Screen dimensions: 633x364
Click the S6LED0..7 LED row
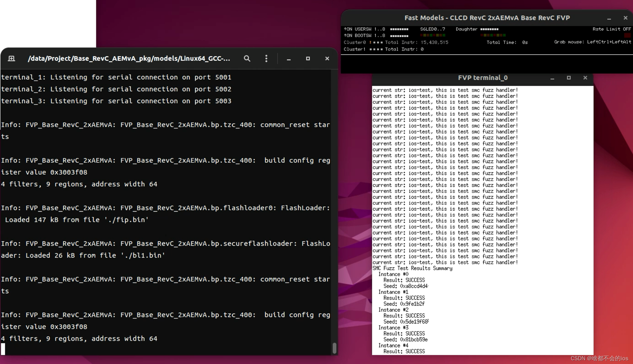coord(433,35)
